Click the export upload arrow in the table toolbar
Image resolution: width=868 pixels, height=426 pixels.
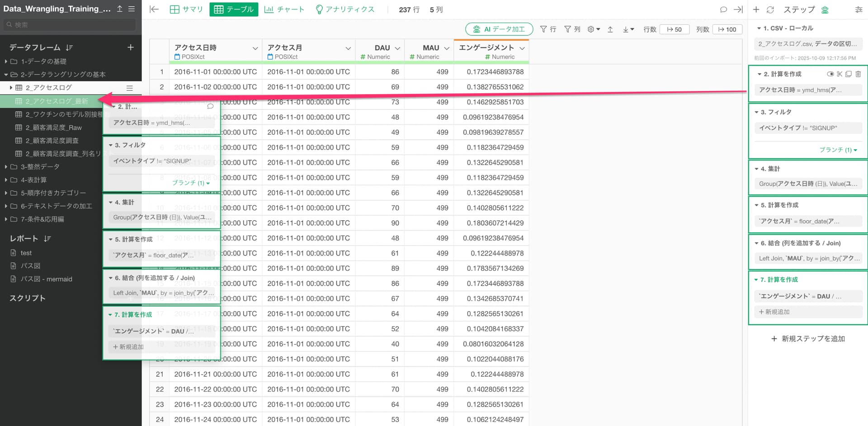[x=610, y=29]
